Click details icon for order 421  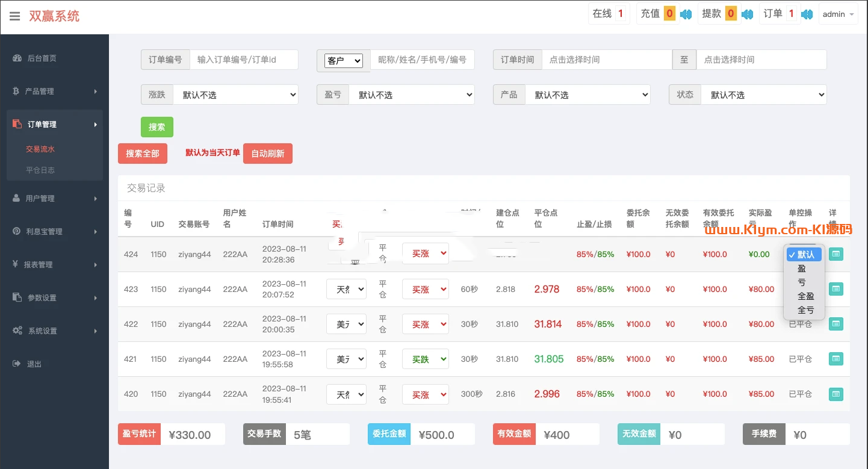tap(835, 359)
